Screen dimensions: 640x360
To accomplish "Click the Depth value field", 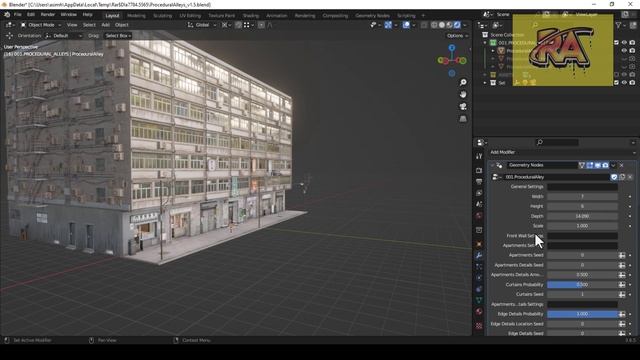I will [x=582, y=216].
